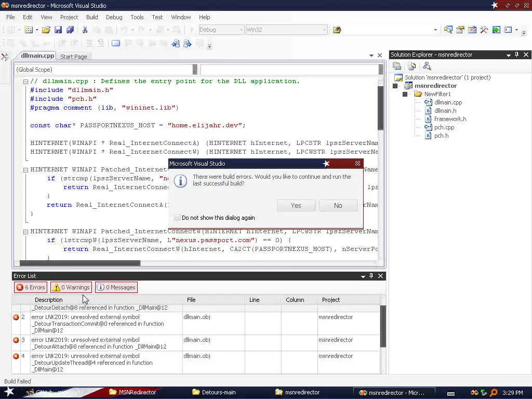
Task: Tick 'Do not show this dialog again'
Action: (177, 218)
